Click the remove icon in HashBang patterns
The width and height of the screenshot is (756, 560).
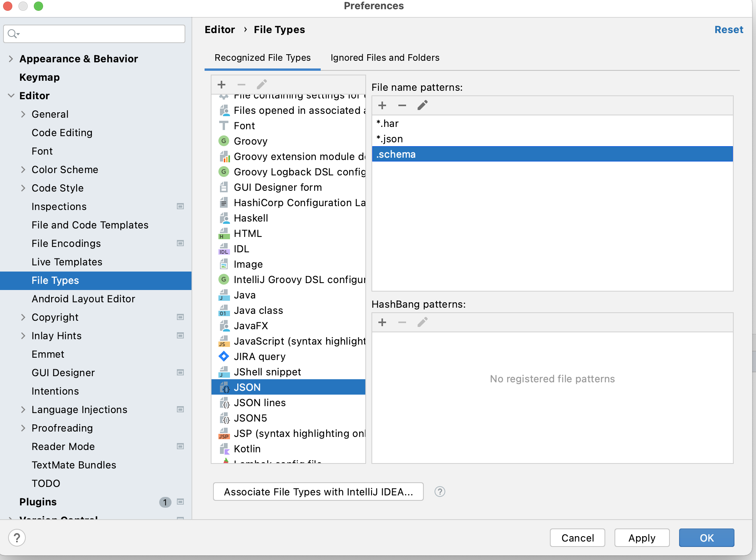click(402, 322)
